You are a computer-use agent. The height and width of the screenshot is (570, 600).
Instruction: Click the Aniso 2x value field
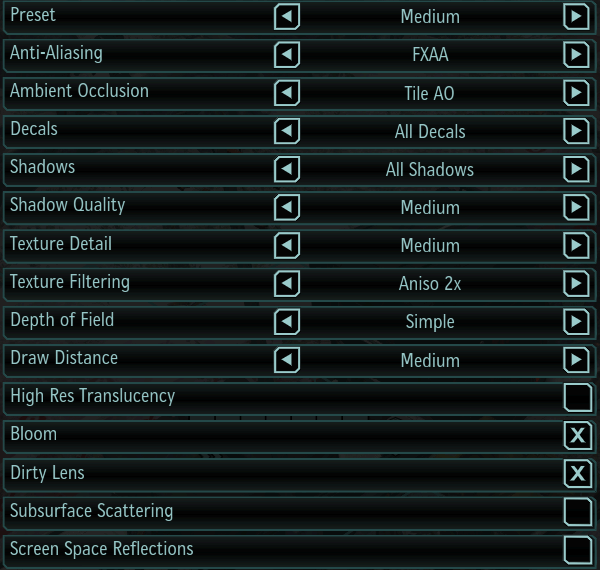point(430,284)
